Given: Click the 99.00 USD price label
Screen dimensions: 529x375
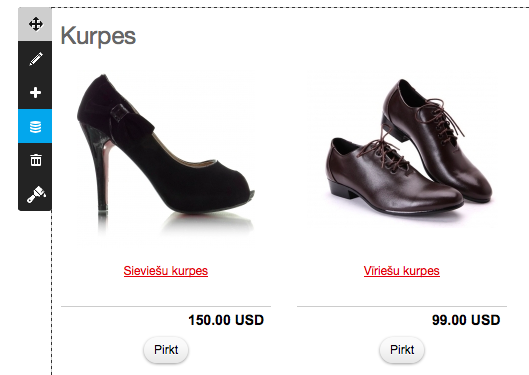Looking at the screenshot, I should (x=466, y=320).
